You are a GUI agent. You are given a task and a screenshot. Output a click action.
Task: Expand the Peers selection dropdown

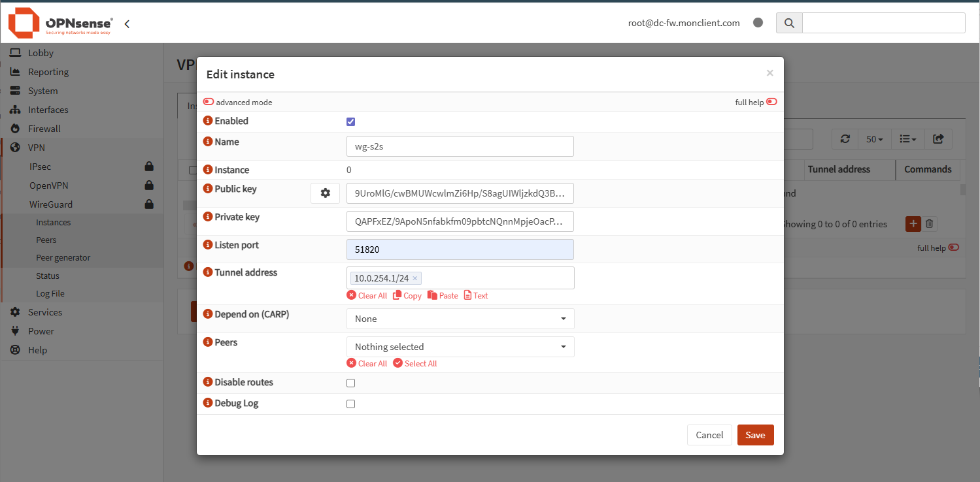pyautogui.click(x=460, y=347)
